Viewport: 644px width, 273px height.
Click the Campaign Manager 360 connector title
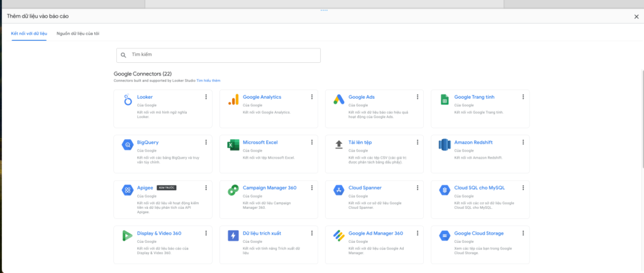coord(269,187)
